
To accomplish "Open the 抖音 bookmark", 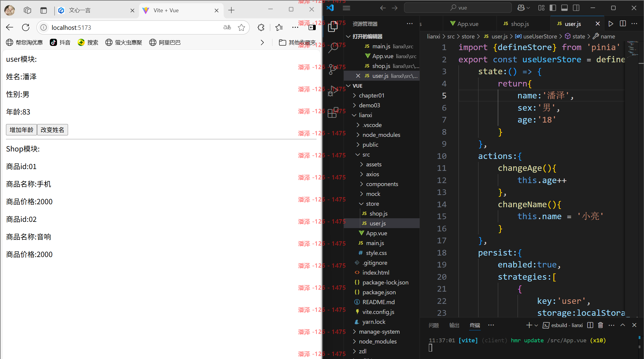I will click(x=60, y=42).
